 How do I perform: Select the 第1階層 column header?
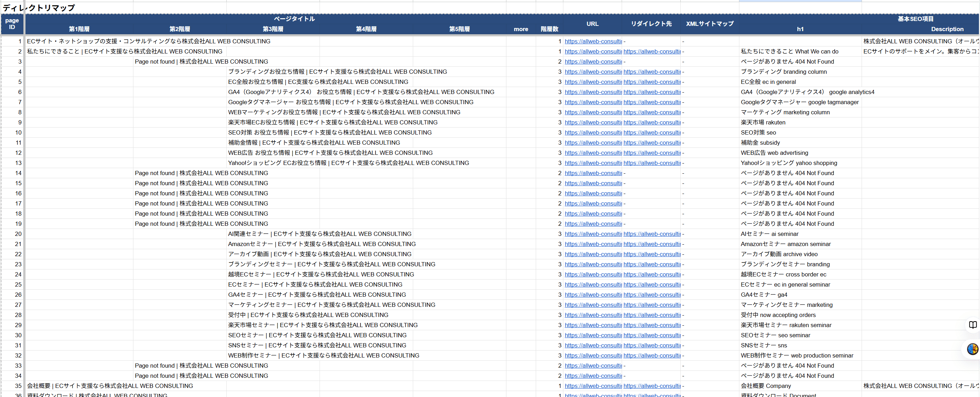click(x=79, y=29)
